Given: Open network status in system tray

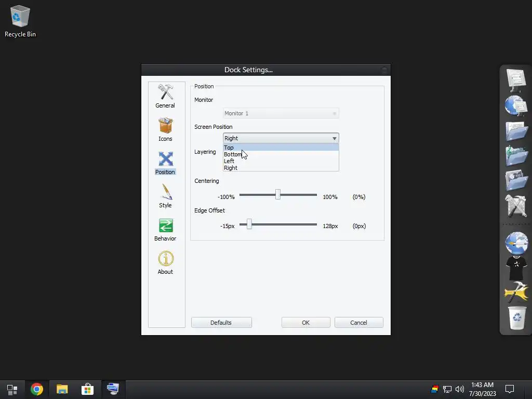Looking at the screenshot, I should click(x=447, y=389).
